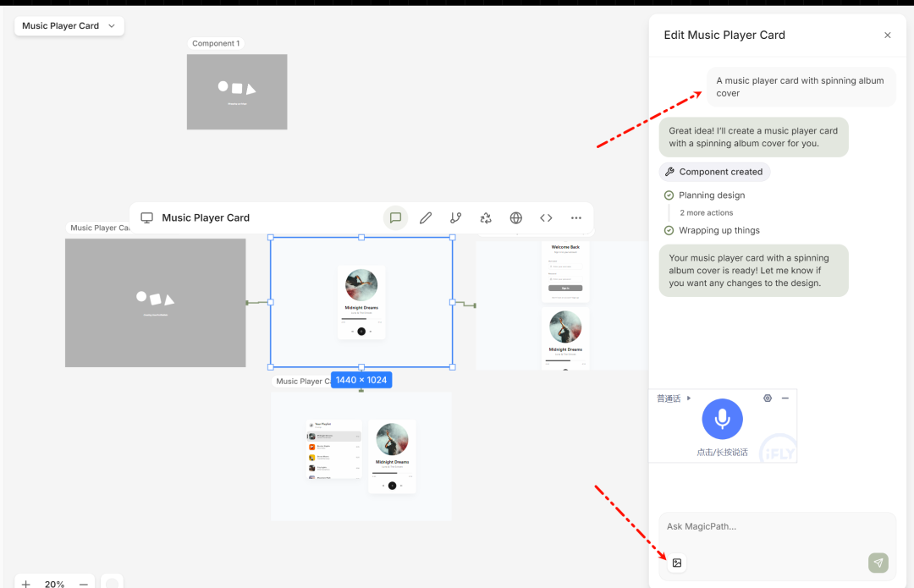Select the Component 1 gray placeholder frame
The height and width of the screenshot is (588, 914).
(237, 92)
